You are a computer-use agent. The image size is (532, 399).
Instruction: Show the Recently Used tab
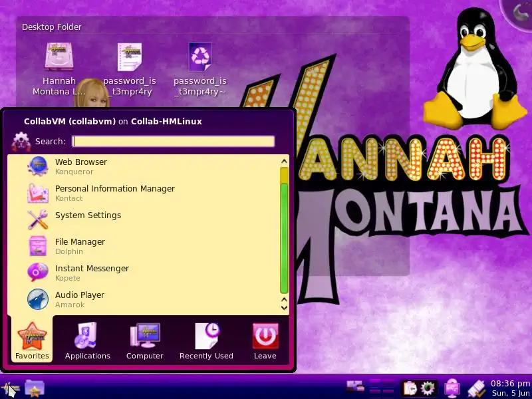[206, 340]
